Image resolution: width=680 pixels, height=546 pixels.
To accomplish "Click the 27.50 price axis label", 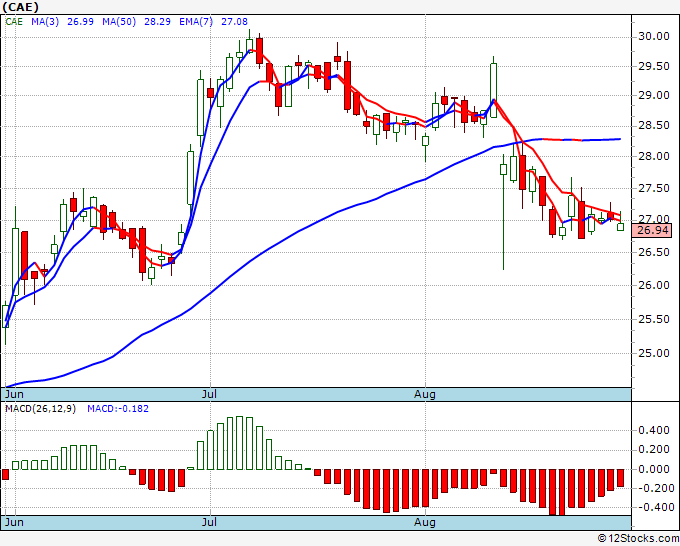I will coord(654,188).
